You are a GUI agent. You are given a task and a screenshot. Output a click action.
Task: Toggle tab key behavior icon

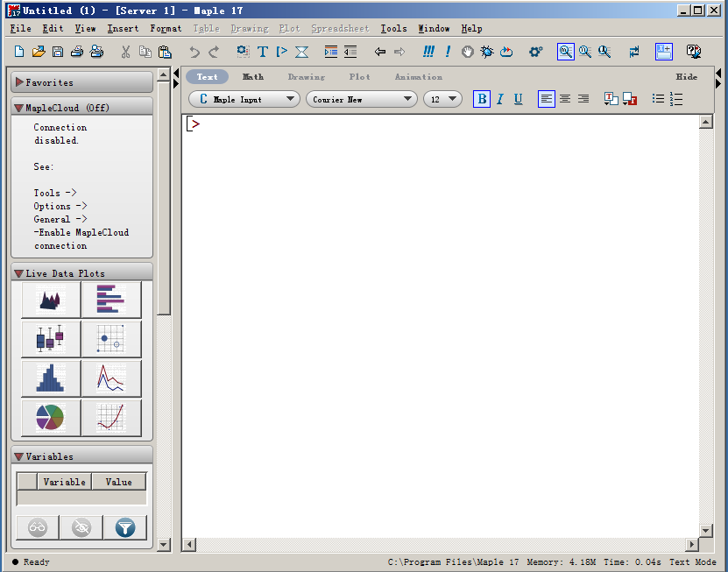(x=634, y=52)
